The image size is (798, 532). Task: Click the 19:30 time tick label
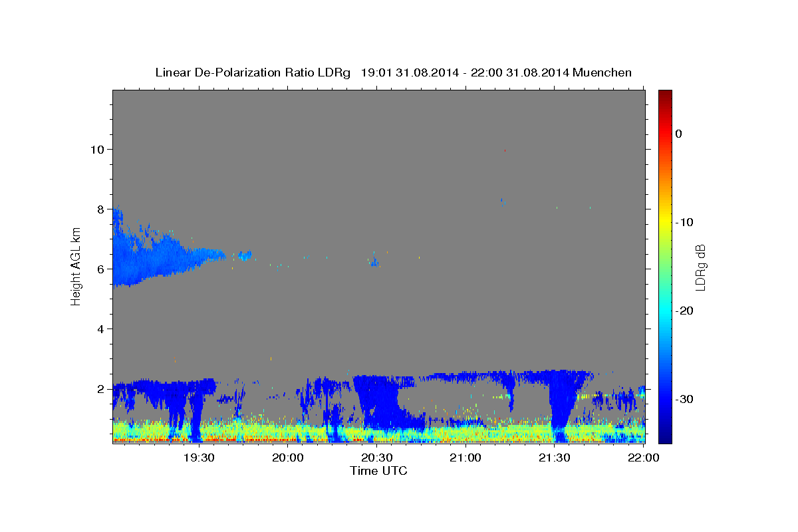tap(198, 458)
